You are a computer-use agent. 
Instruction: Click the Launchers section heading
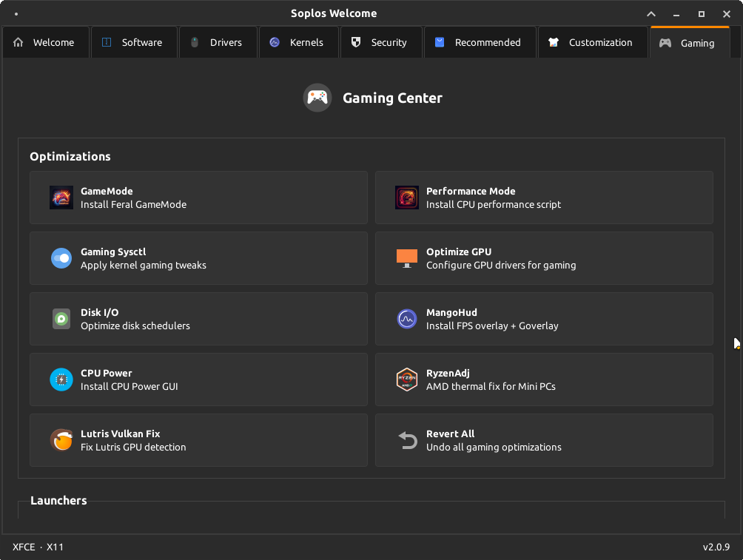point(58,500)
